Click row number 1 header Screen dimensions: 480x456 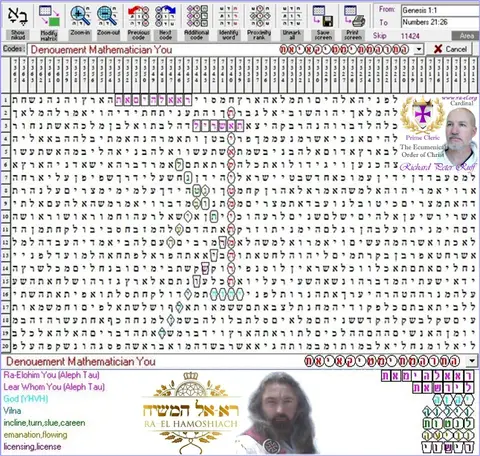(5, 100)
